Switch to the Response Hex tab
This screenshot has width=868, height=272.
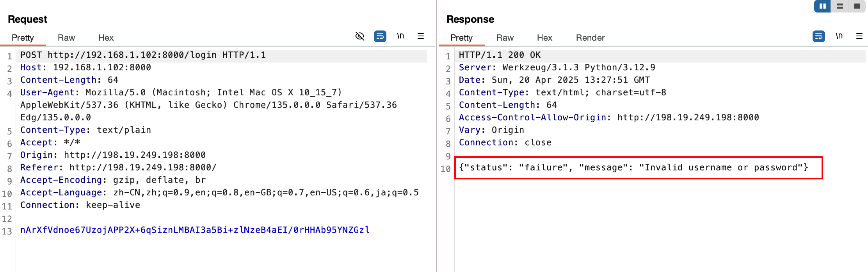544,38
